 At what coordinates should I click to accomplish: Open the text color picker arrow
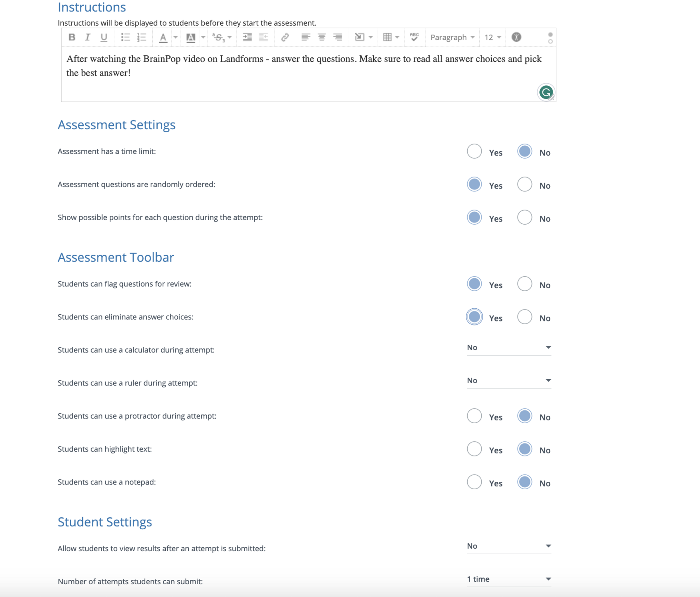pyautogui.click(x=176, y=37)
